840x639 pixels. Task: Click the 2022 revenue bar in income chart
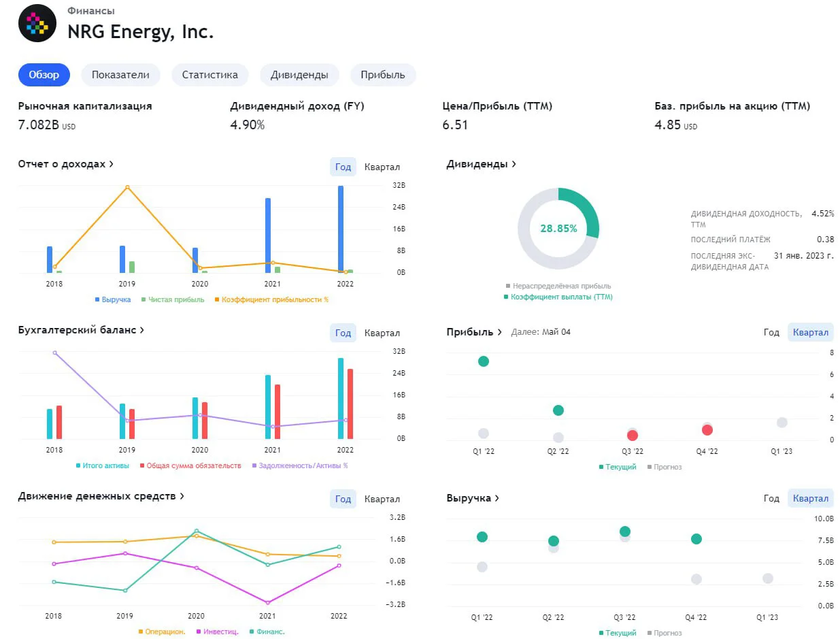tap(341, 229)
